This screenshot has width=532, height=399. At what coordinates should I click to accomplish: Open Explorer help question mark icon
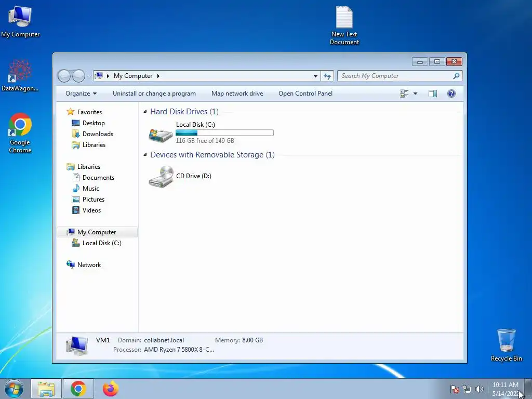(x=451, y=94)
